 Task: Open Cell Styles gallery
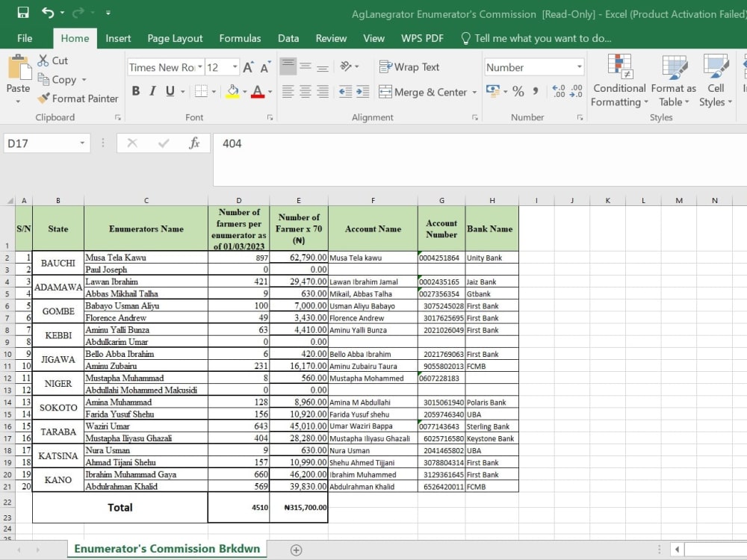[x=716, y=81]
